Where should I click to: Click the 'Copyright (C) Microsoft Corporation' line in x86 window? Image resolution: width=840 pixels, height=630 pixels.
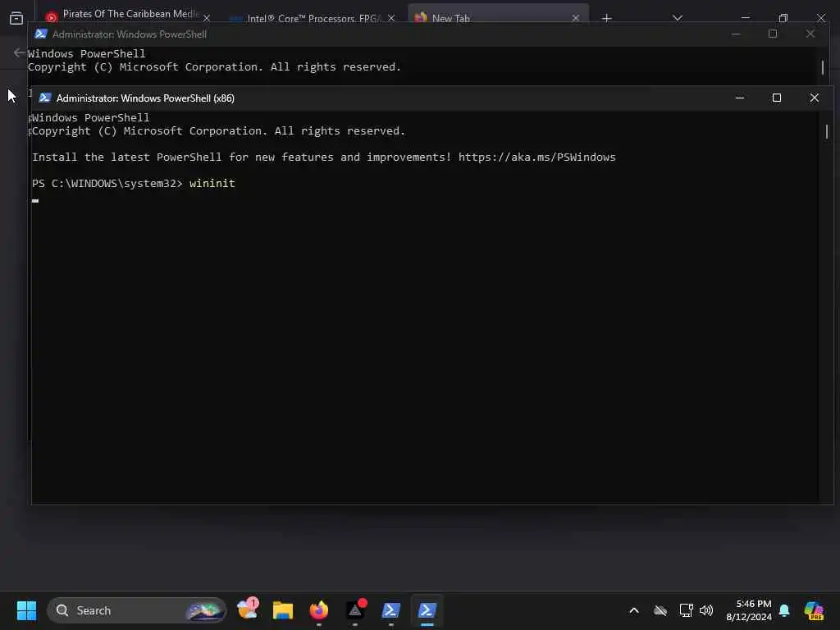tap(218, 130)
